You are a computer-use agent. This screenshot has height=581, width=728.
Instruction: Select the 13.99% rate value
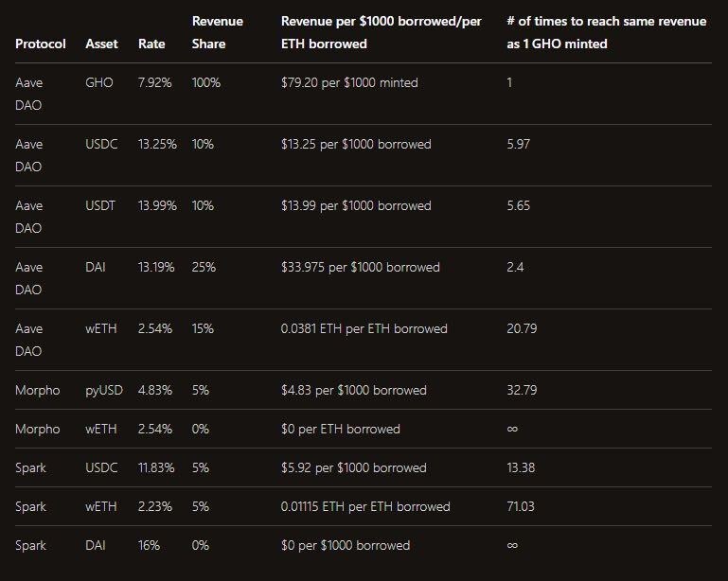click(157, 206)
